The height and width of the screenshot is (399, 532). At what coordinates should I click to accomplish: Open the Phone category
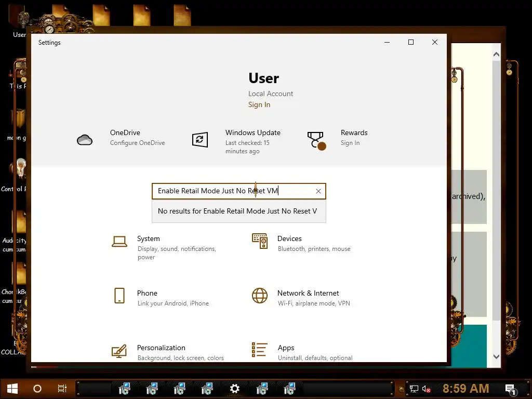[x=162, y=298]
